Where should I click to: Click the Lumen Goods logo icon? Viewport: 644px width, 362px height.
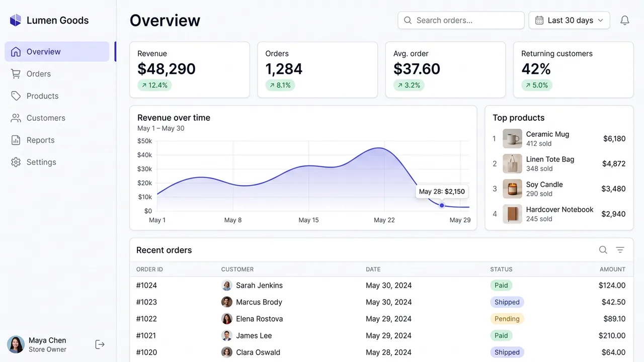pos(16,20)
